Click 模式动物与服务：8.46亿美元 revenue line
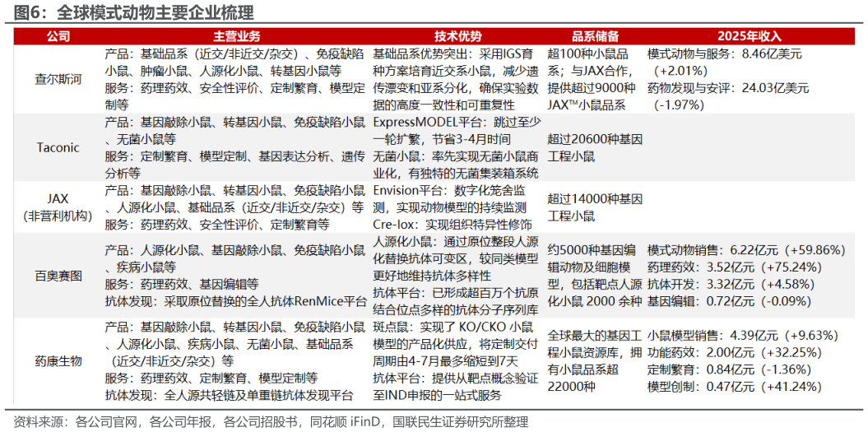Screen dimensions: 868x432 click(x=725, y=53)
